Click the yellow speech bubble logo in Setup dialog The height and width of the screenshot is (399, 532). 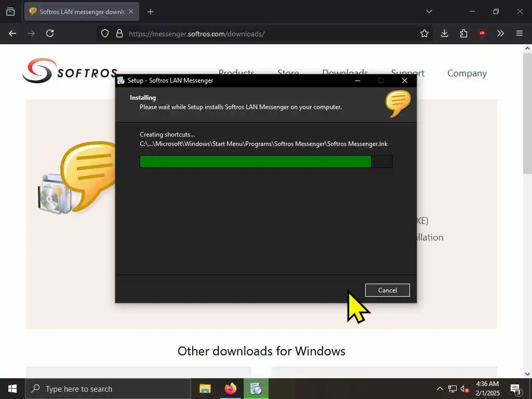coord(398,103)
